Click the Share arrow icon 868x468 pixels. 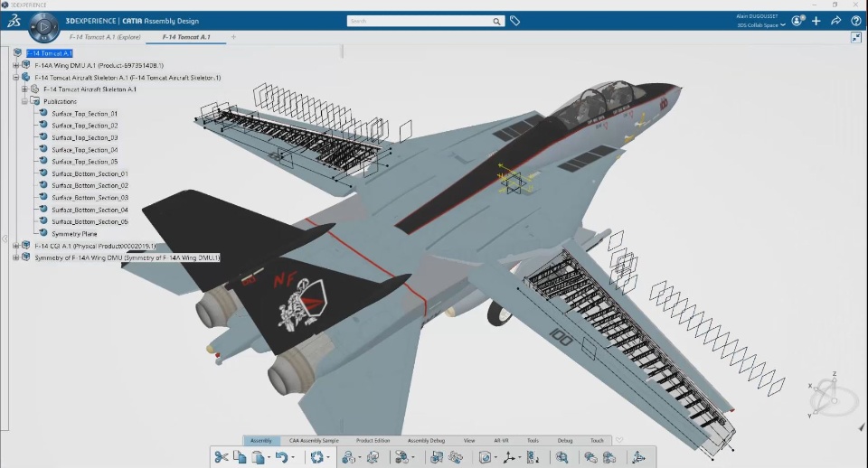835,21
